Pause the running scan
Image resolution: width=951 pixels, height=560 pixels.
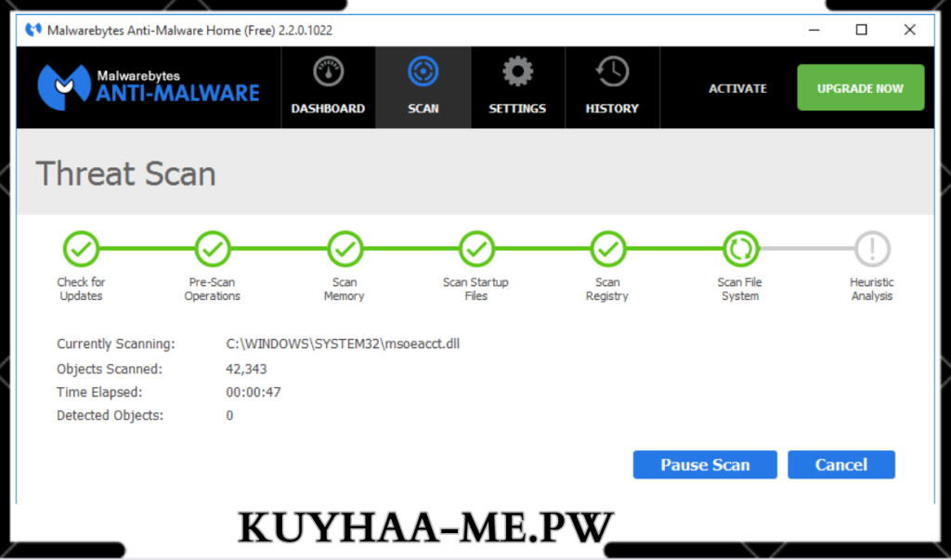tap(705, 464)
